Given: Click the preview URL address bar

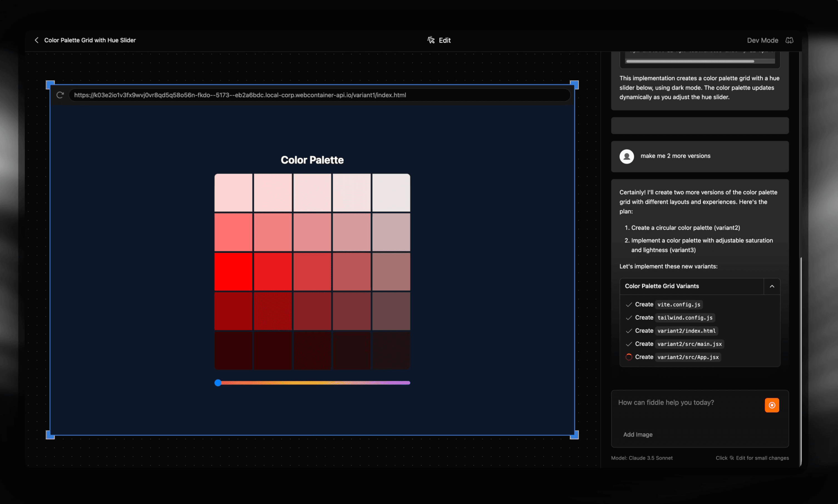Looking at the screenshot, I should pyautogui.click(x=319, y=95).
